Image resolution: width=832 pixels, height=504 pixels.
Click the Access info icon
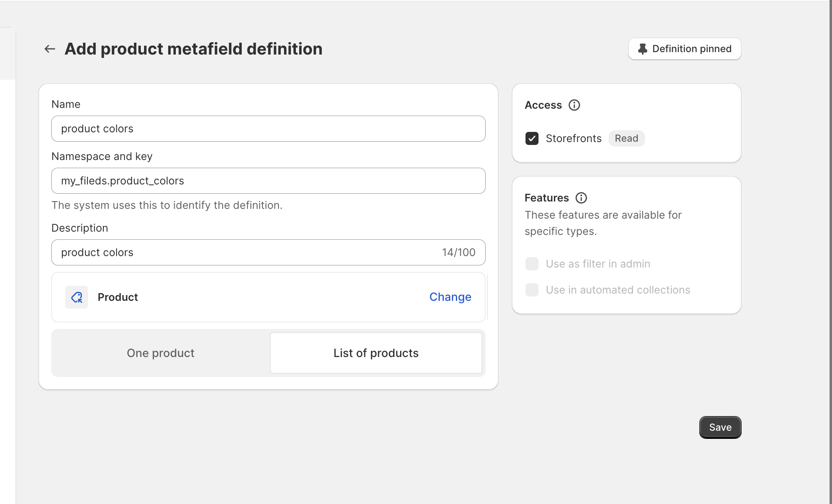coord(574,105)
